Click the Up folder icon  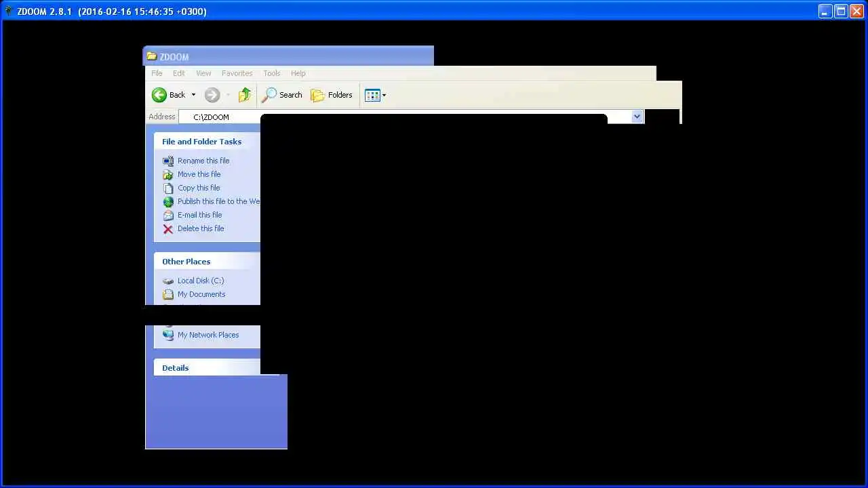(245, 95)
